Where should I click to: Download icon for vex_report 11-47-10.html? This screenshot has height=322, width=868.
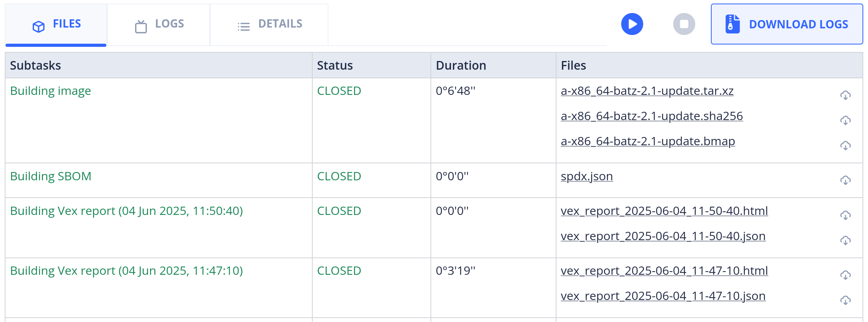click(845, 275)
